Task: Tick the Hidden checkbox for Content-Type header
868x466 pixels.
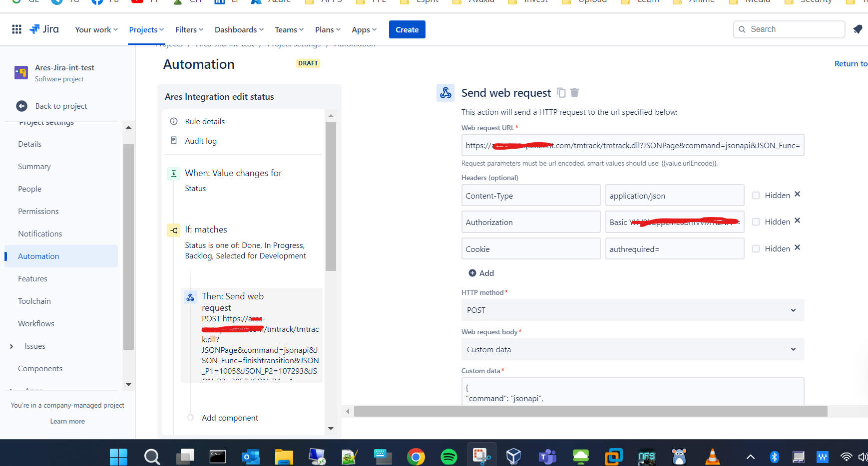Action: pos(756,196)
